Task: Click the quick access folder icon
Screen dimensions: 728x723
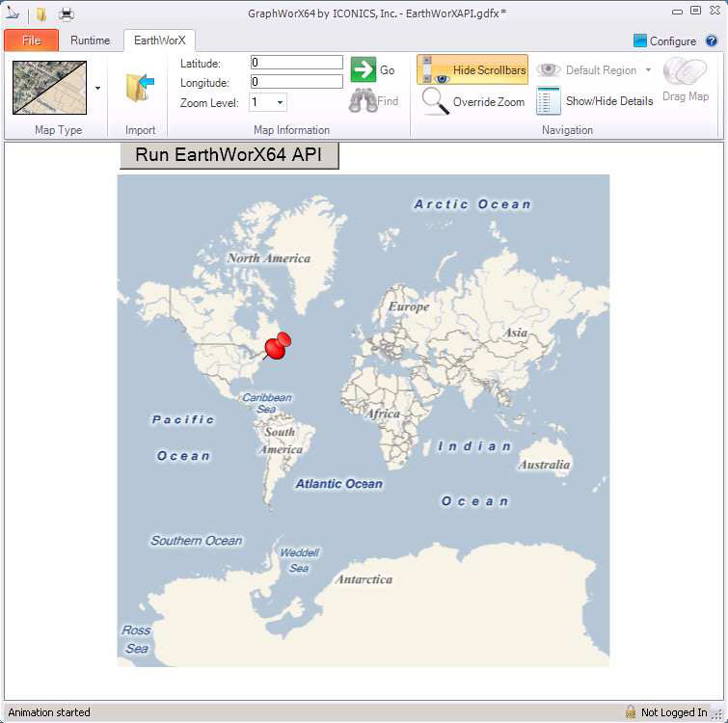Action: click(x=41, y=13)
